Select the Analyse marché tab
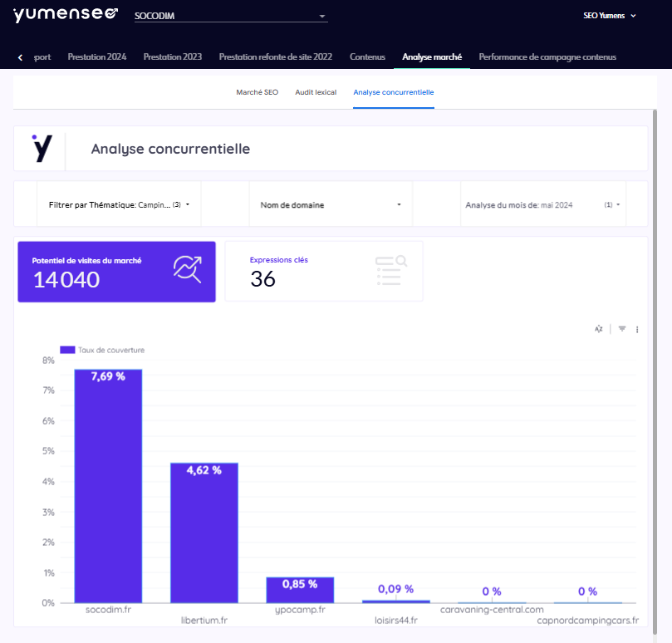The height and width of the screenshot is (643, 672). pos(432,57)
